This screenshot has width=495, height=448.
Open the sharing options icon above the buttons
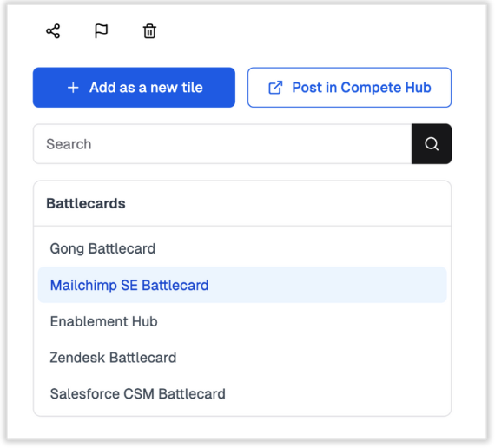53,31
